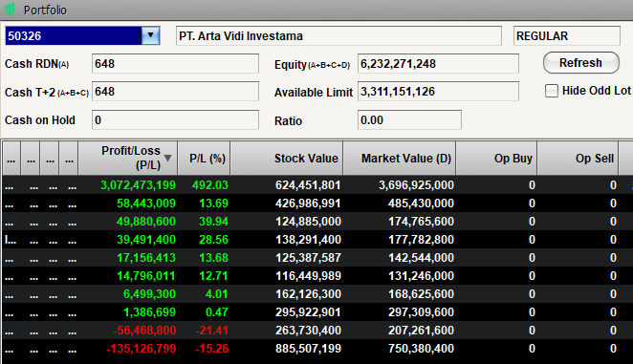Image resolution: width=633 pixels, height=364 pixels.
Task: Click the Cash RDN value field
Action: point(175,64)
